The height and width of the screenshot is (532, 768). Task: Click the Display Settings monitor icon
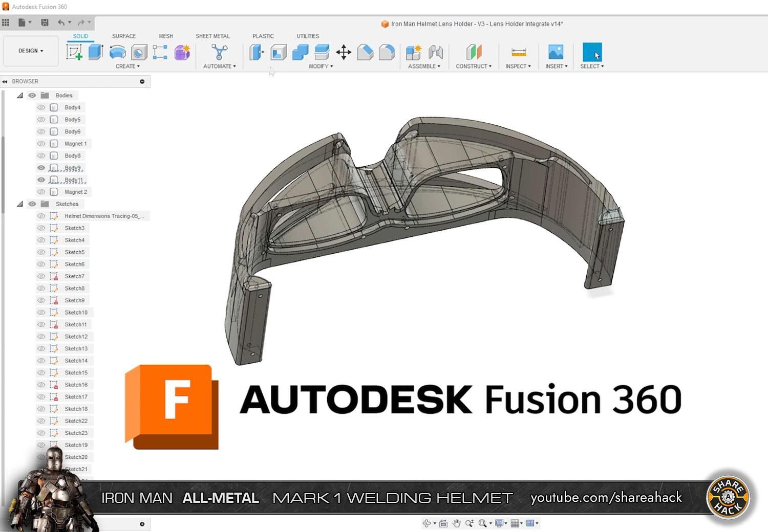pyautogui.click(x=500, y=523)
